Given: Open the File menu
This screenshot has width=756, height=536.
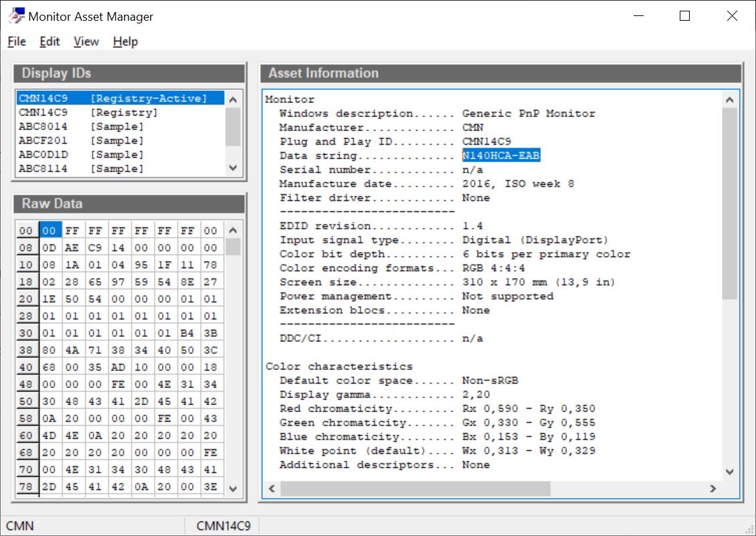Looking at the screenshot, I should point(17,41).
